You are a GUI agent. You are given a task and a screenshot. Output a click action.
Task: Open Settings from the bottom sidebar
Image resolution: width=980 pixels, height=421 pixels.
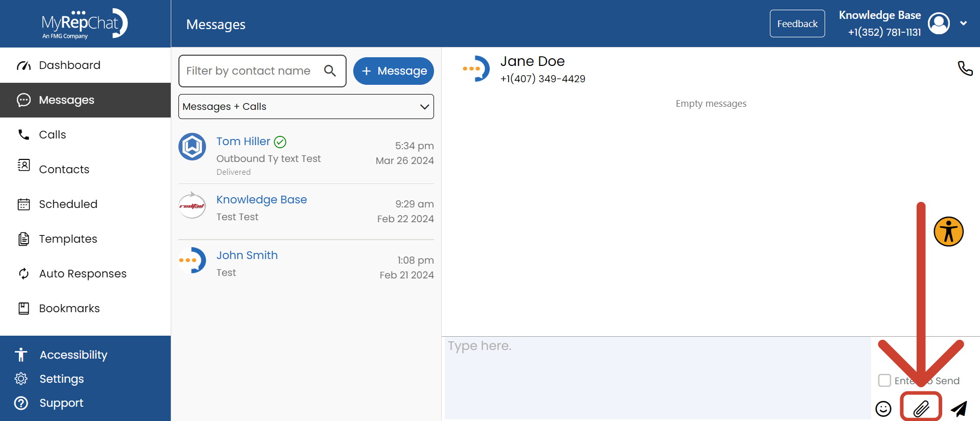click(x=61, y=379)
